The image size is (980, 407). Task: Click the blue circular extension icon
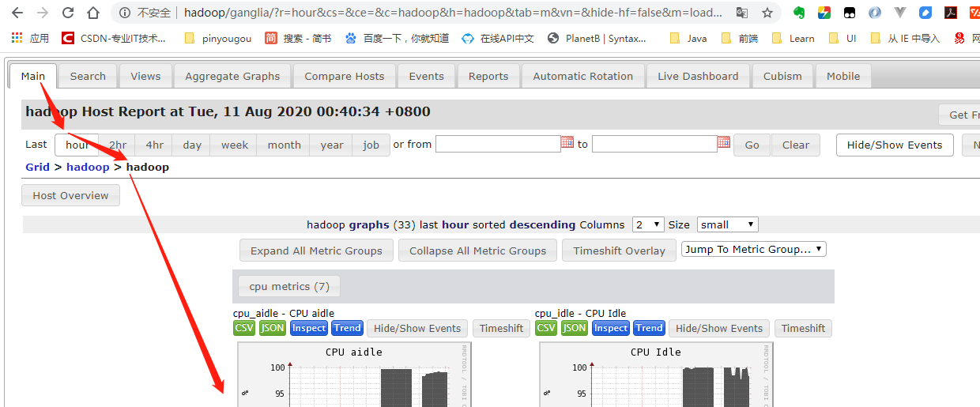point(874,13)
